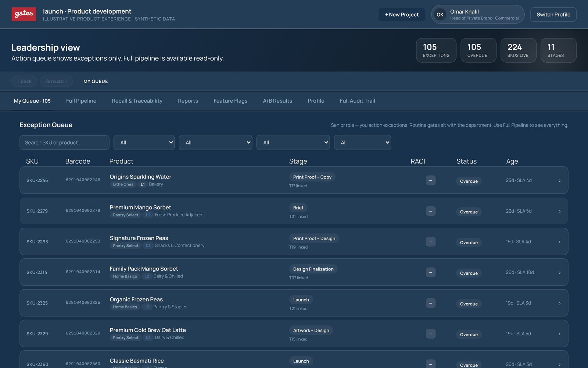Click T17 linked text

298,186
